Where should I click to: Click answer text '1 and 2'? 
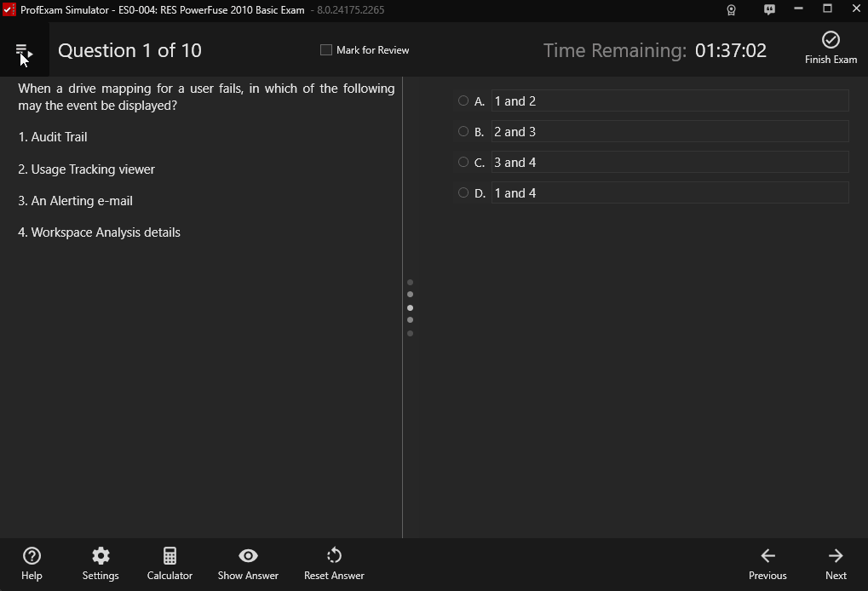coord(514,101)
